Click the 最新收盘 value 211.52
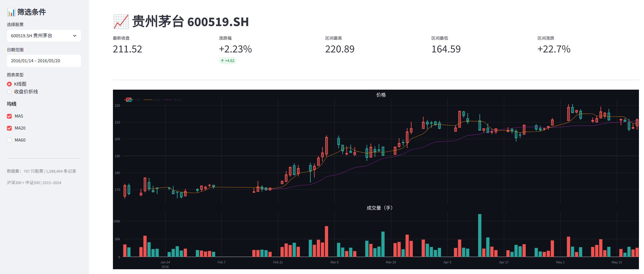This screenshot has height=274, width=644. pyautogui.click(x=127, y=49)
